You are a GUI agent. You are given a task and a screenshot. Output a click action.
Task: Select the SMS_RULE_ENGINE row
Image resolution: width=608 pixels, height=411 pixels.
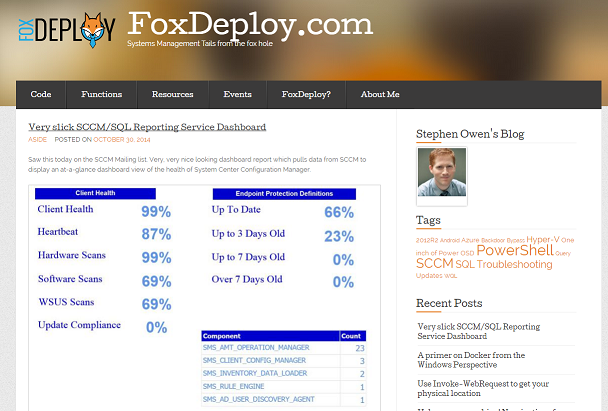pyautogui.click(x=284, y=387)
